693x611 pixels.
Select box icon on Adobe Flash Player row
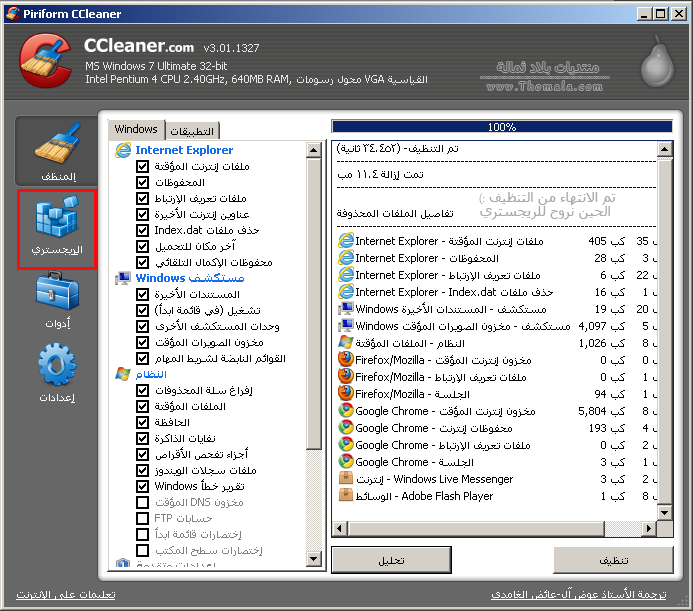click(x=346, y=496)
